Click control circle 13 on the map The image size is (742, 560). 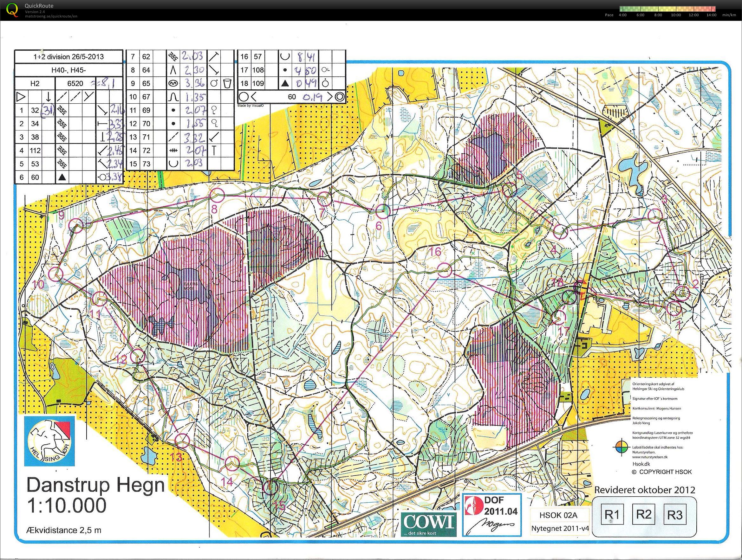[183, 440]
